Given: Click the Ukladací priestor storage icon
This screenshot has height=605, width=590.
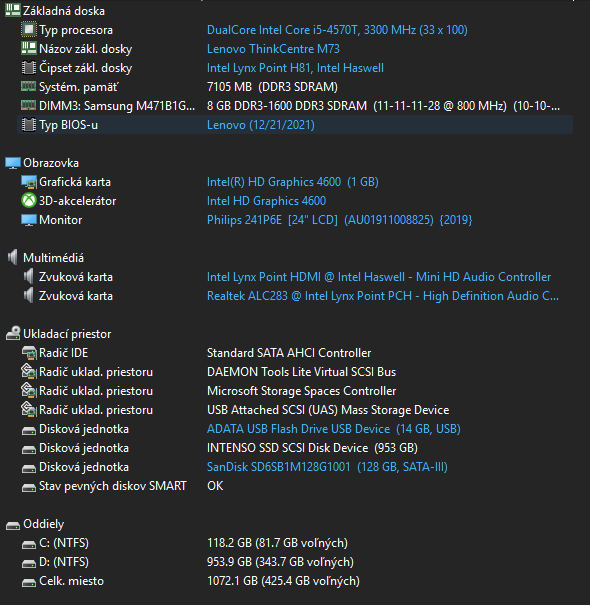Looking at the screenshot, I should tap(13, 334).
